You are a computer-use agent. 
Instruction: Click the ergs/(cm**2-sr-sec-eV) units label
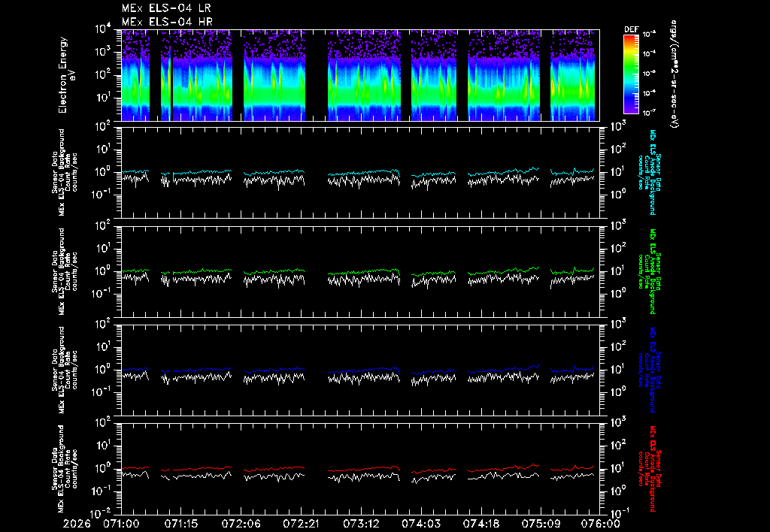(x=674, y=74)
